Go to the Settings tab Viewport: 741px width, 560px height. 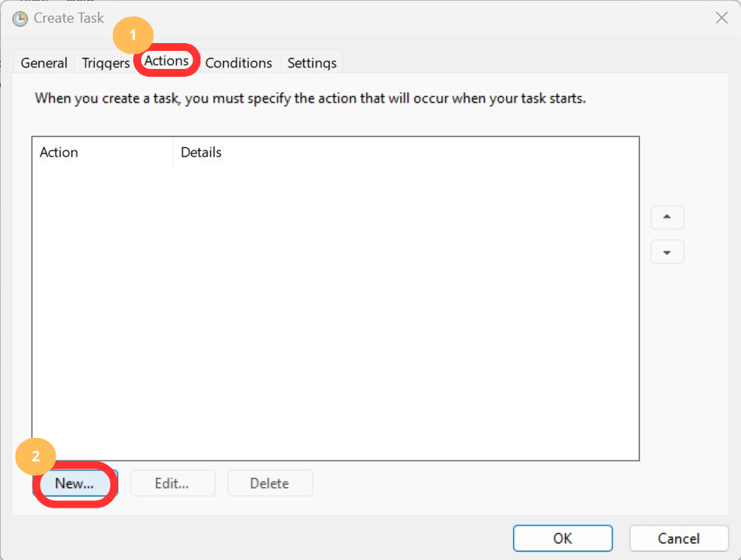pyautogui.click(x=311, y=63)
